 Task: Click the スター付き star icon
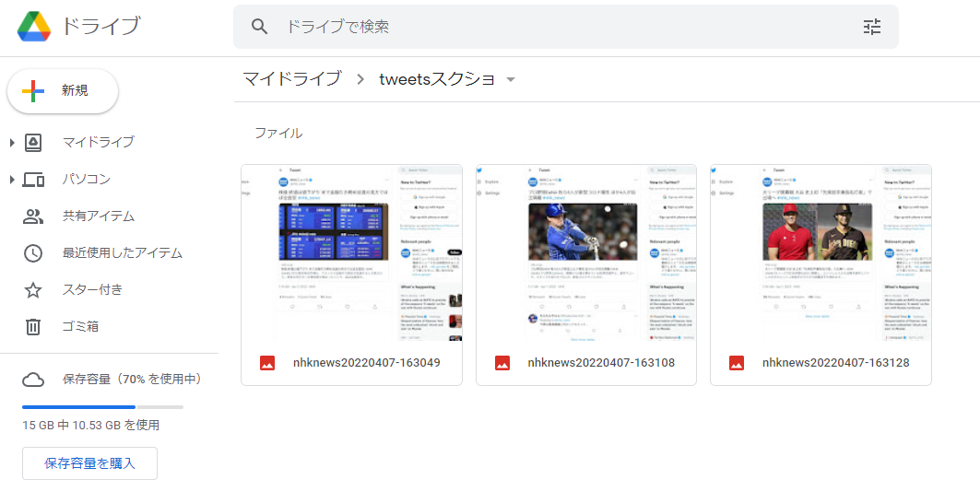pyautogui.click(x=33, y=290)
